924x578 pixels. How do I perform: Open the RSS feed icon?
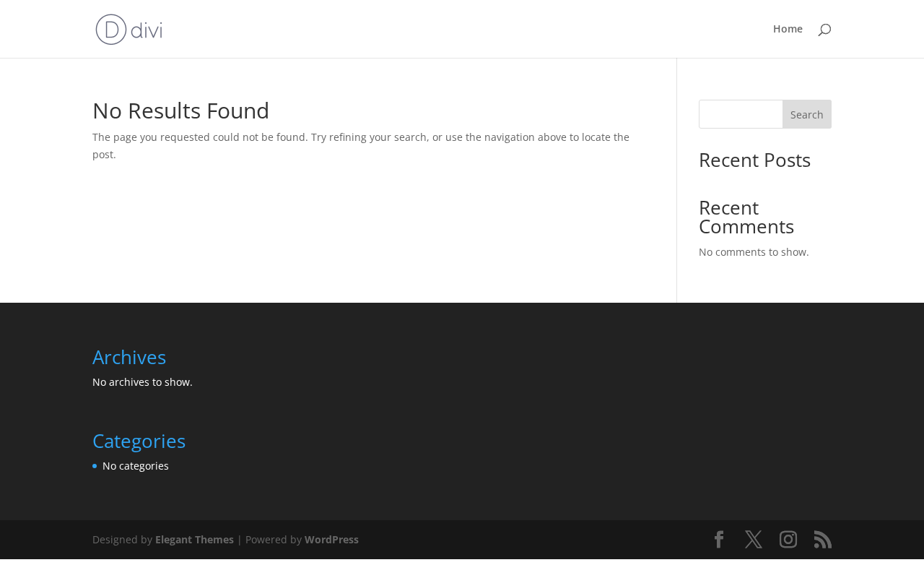click(823, 540)
